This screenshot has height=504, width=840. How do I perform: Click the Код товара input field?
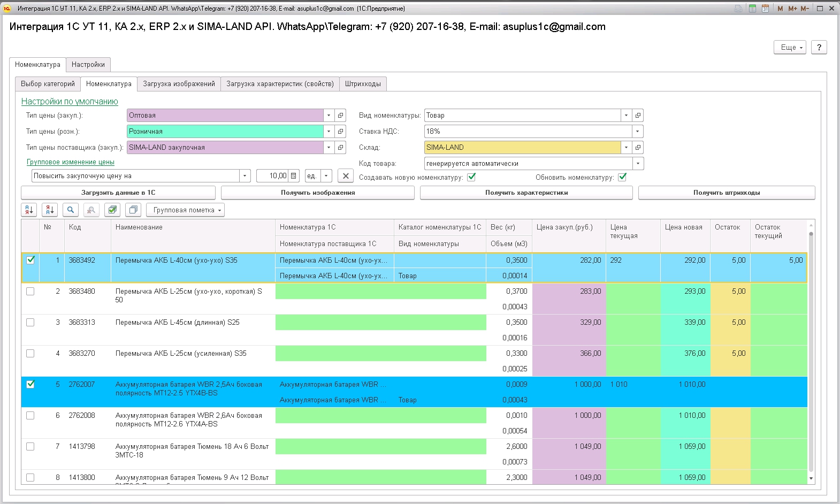pos(528,164)
